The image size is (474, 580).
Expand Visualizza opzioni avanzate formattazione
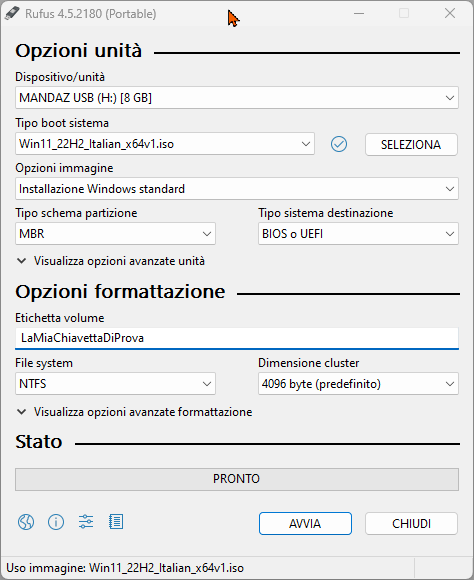tap(134, 412)
